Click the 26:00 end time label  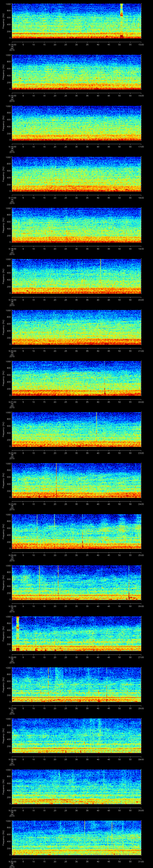tap(141, 606)
